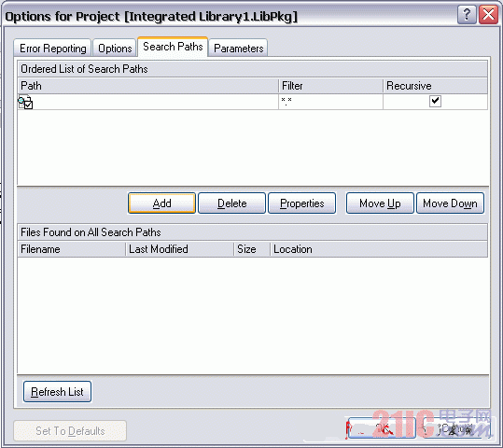Screen dimensions: 503x448
Task: Click Set To Defaults button
Action: click(x=70, y=430)
